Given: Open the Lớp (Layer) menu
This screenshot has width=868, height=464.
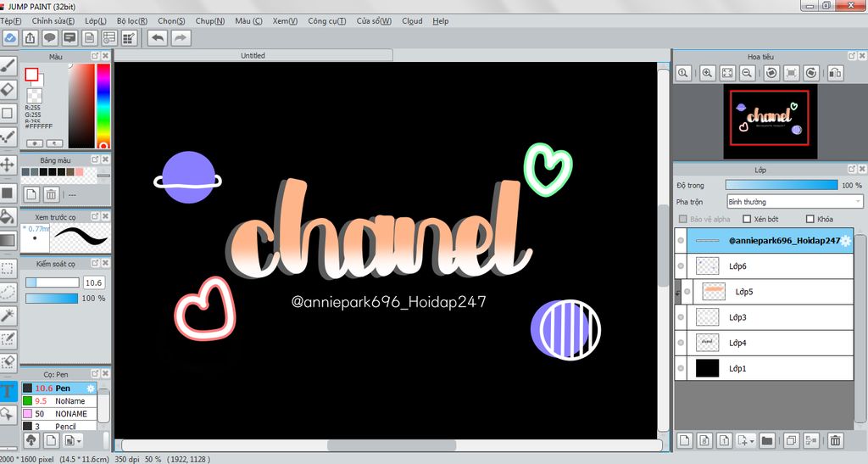Looking at the screenshot, I should click(x=96, y=21).
